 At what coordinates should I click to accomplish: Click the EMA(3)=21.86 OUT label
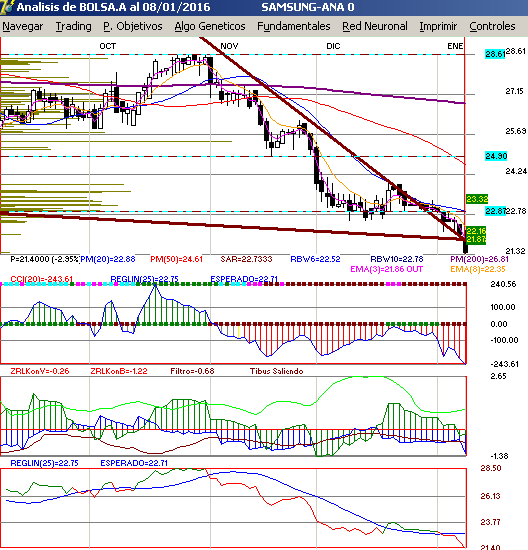[x=387, y=269]
